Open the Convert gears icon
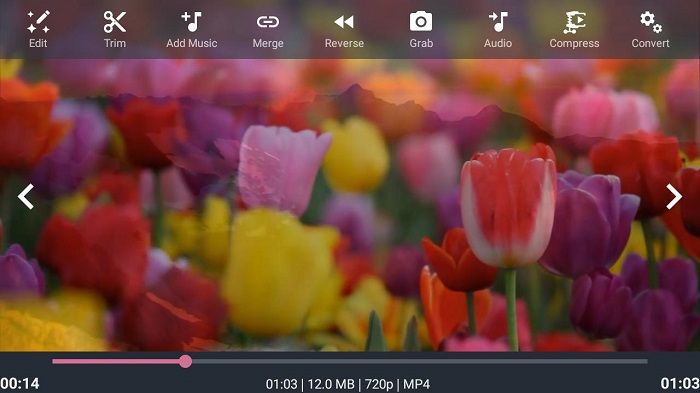The width and height of the screenshot is (700, 393). pos(650,22)
